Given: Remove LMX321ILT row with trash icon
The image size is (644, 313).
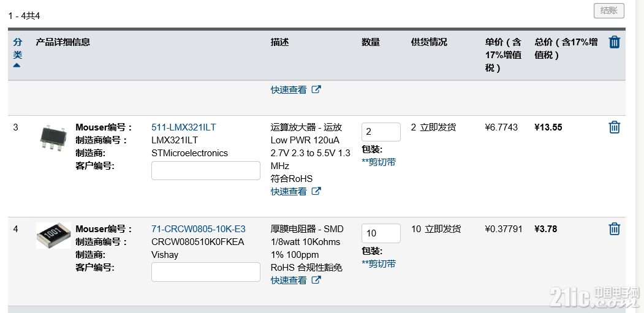Looking at the screenshot, I should [615, 127].
